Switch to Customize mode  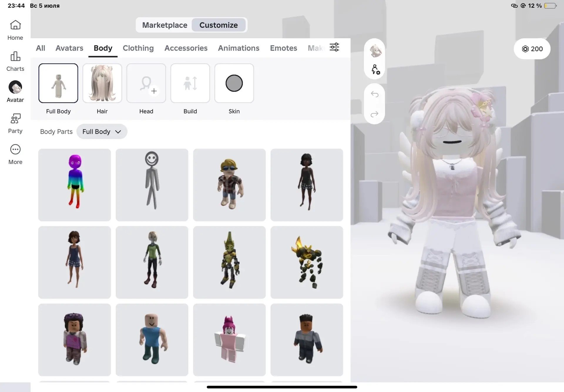[219, 25]
